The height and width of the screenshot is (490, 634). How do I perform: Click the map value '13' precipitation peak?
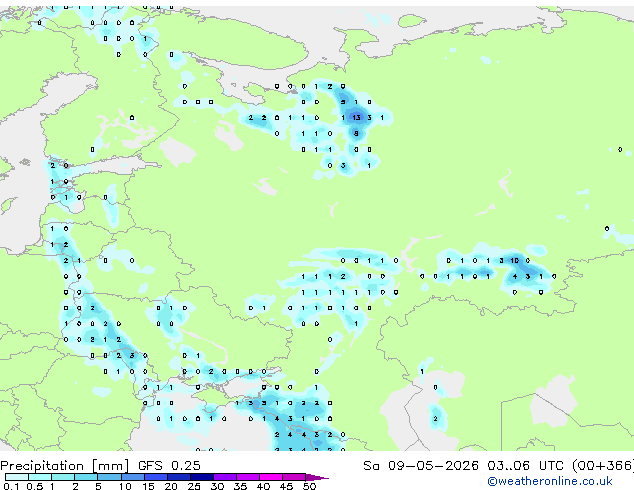[x=356, y=118]
